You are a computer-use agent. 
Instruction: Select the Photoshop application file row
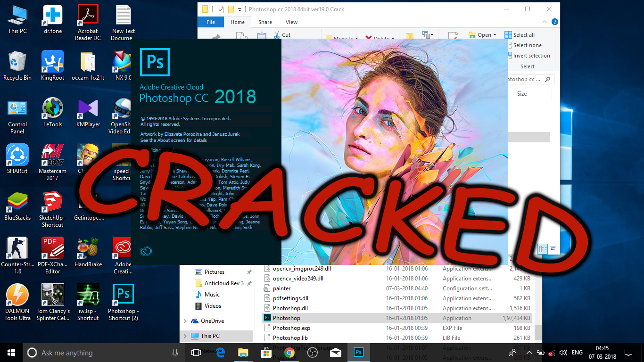tap(397, 318)
